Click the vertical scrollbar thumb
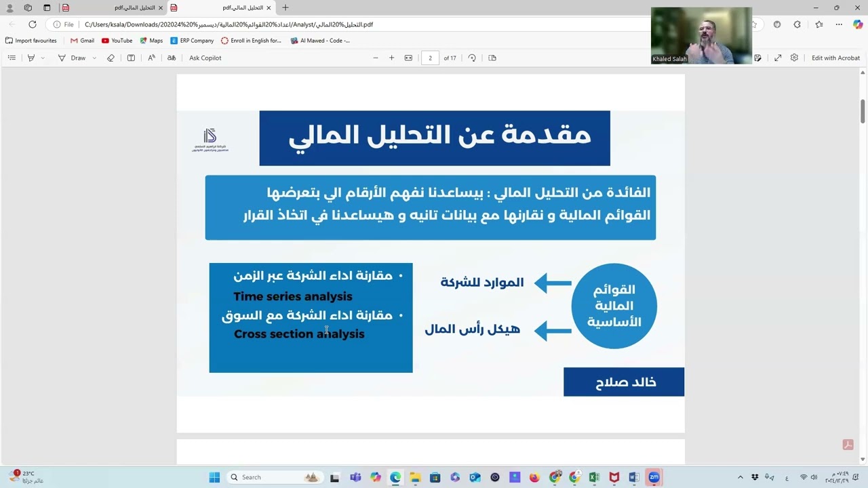Image resolution: width=868 pixels, height=488 pixels. pyautogui.click(x=863, y=111)
